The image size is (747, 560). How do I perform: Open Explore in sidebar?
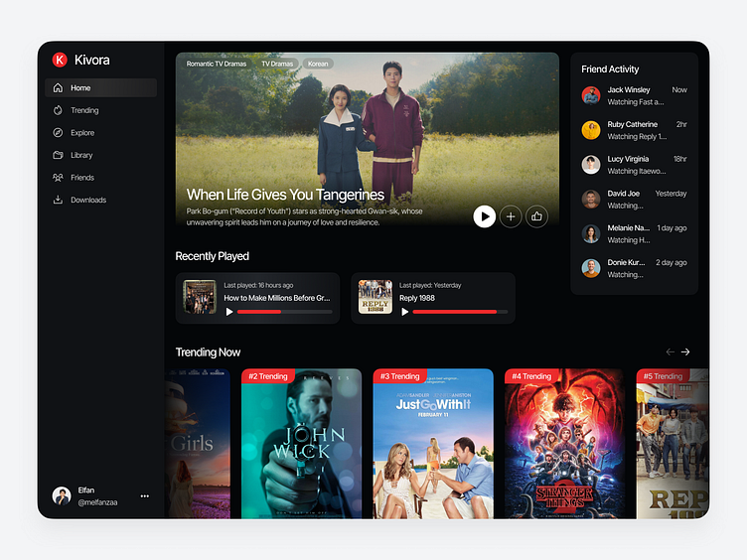point(100,132)
